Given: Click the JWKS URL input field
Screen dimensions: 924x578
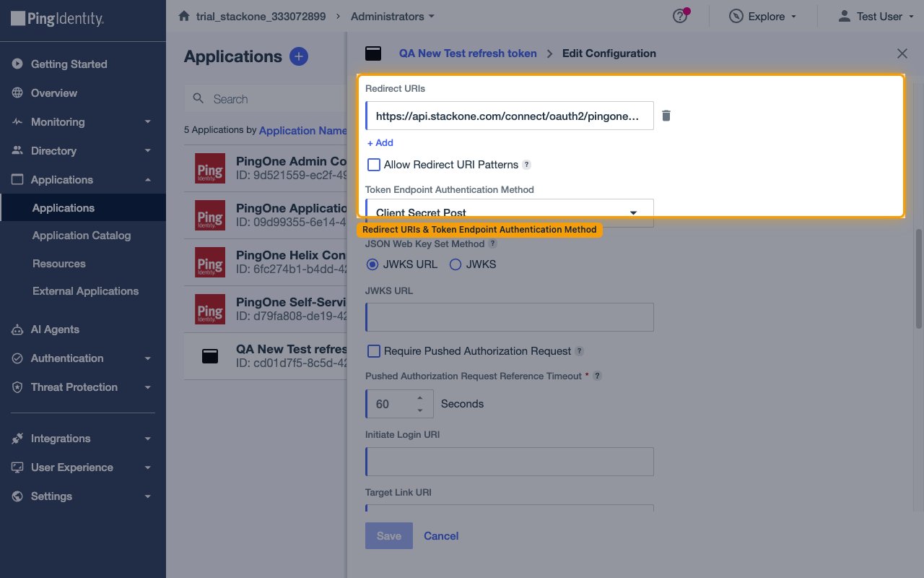Looking at the screenshot, I should pos(510,317).
